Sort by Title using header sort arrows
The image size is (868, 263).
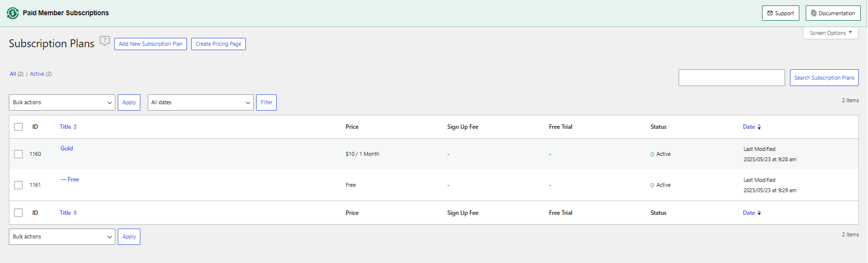click(75, 127)
